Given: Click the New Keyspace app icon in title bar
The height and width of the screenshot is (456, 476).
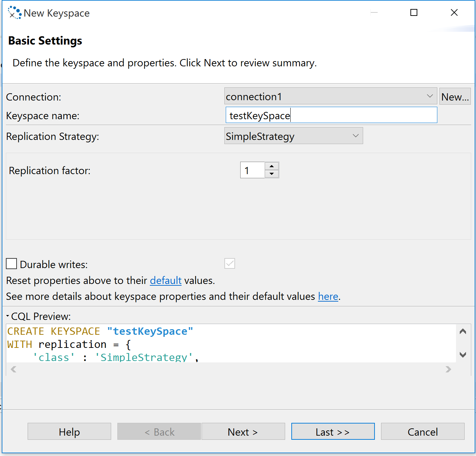Looking at the screenshot, I should pyautogui.click(x=14, y=13).
